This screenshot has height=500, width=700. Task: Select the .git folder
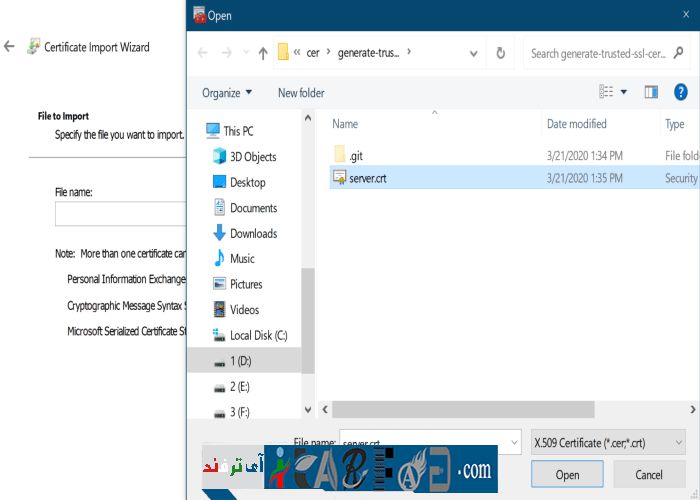pos(355,155)
